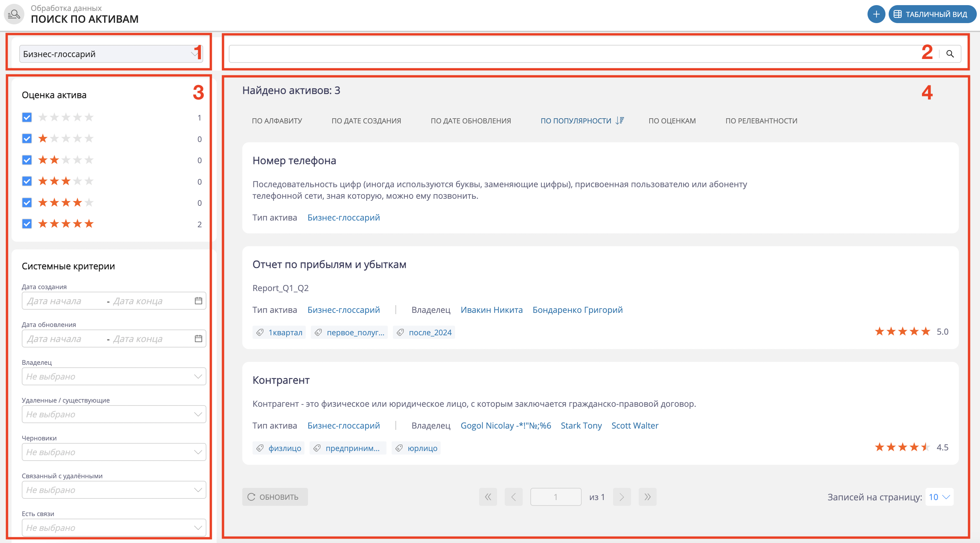The height and width of the screenshot is (543, 980).
Task: Click Бизнес-глоссарий link in Контрагент card
Action: click(x=344, y=425)
